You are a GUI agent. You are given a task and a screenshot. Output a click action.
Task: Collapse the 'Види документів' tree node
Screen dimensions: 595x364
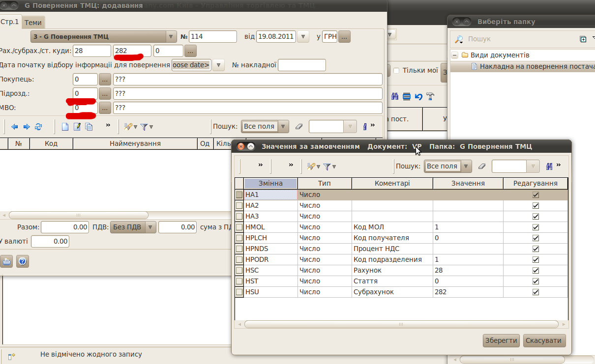pos(455,56)
